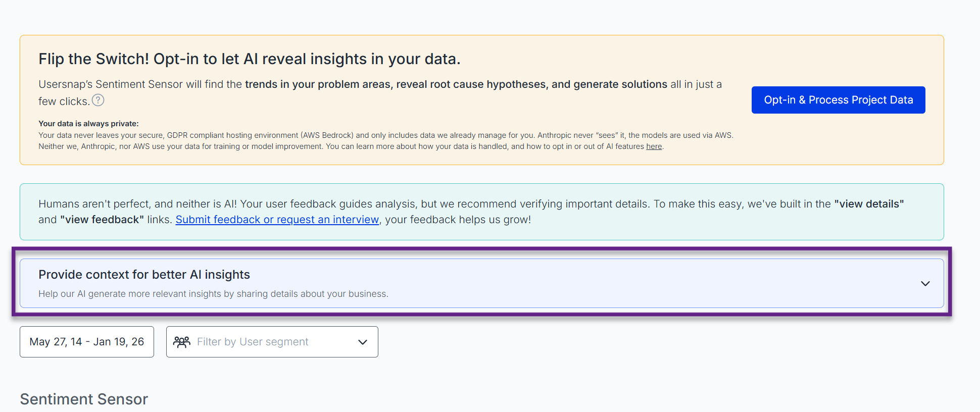
Task: Click the bold "view feedback" text
Action: tap(102, 220)
